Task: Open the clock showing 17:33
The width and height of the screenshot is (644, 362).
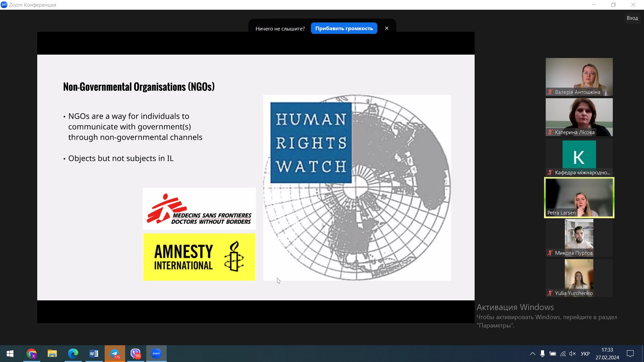Action: click(607, 354)
